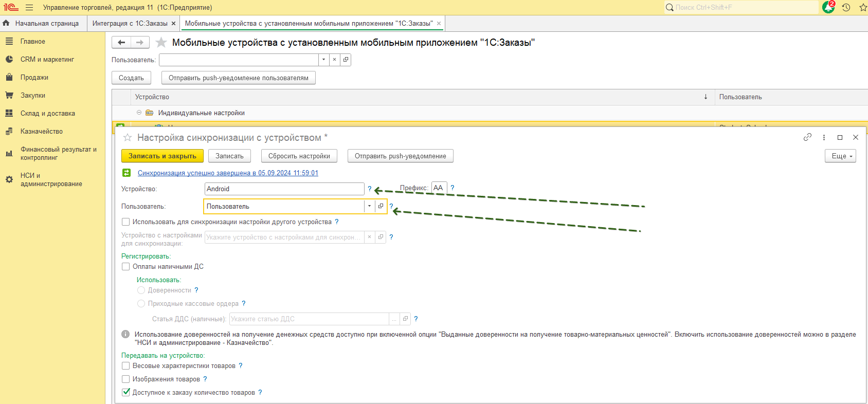Open the Склад и доставка section
Screen dimensions: 868x404
48,114
